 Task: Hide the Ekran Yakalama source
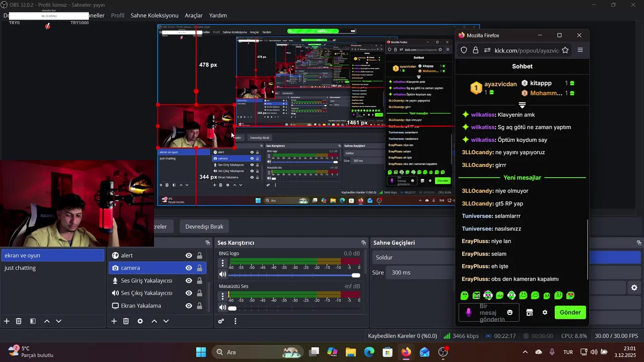[x=189, y=306]
